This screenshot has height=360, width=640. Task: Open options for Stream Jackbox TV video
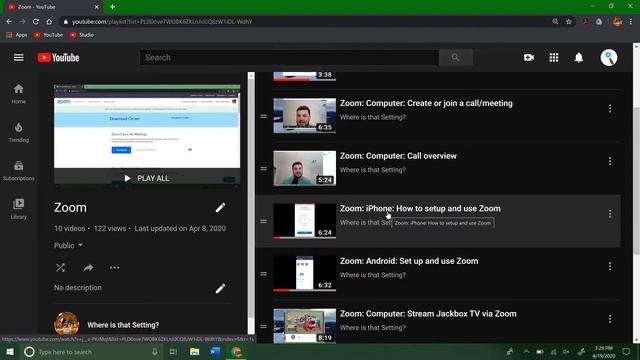(x=610, y=319)
